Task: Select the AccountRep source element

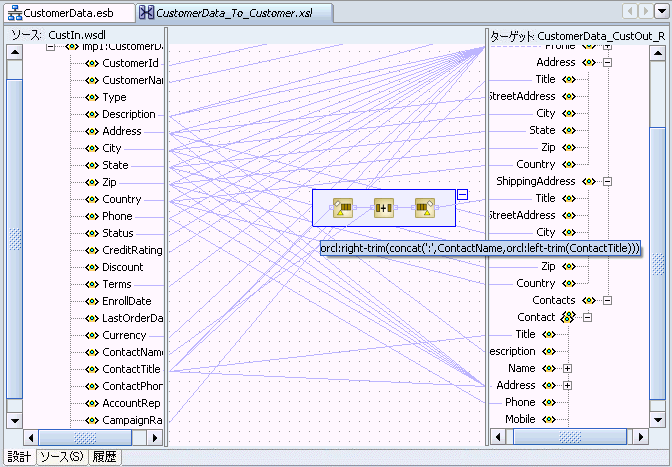Action: click(131, 403)
